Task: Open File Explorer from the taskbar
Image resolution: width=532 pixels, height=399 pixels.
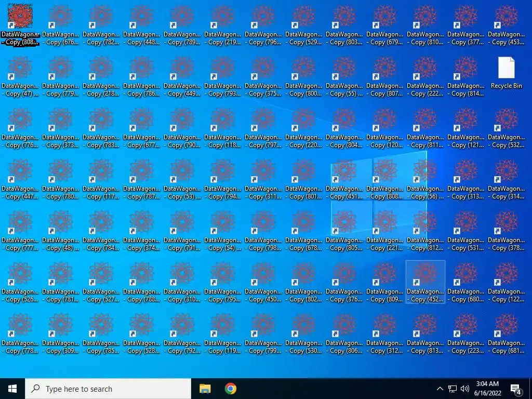Action: tap(205, 389)
